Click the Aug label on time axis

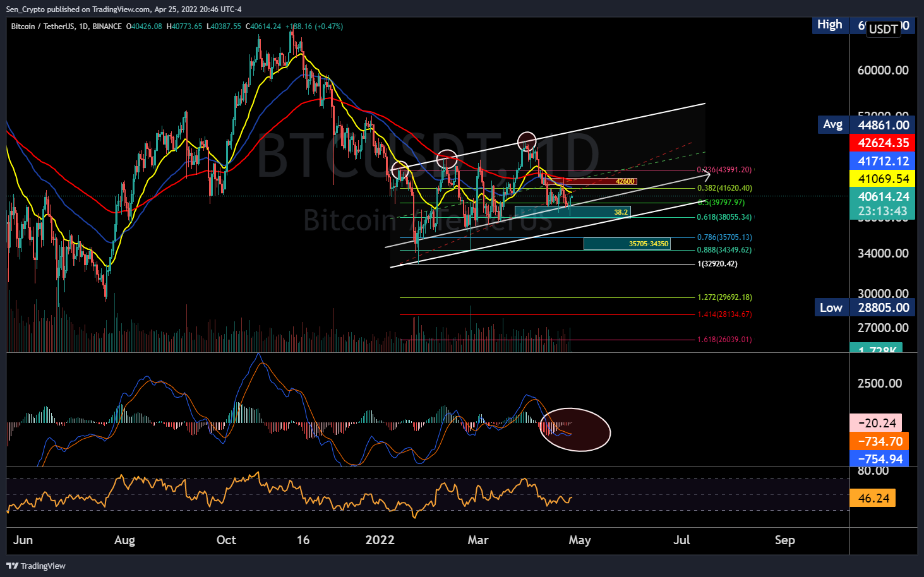pos(124,540)
